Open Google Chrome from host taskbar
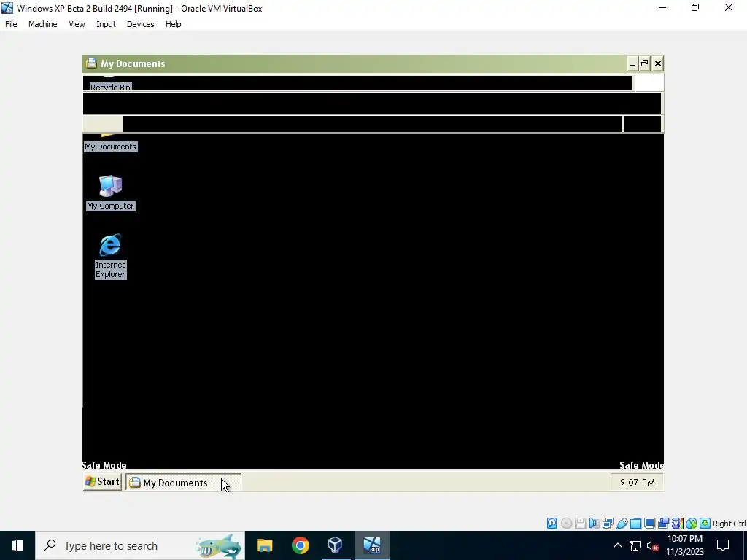 click(300, 545)
